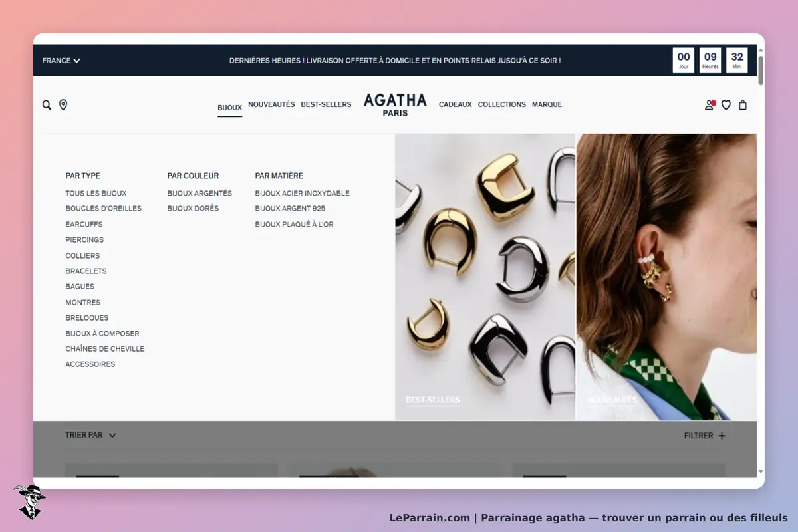Click the PAR MATIÈRE heading
798x532 pixels.
pyautogui.click(x=279, y=176)
